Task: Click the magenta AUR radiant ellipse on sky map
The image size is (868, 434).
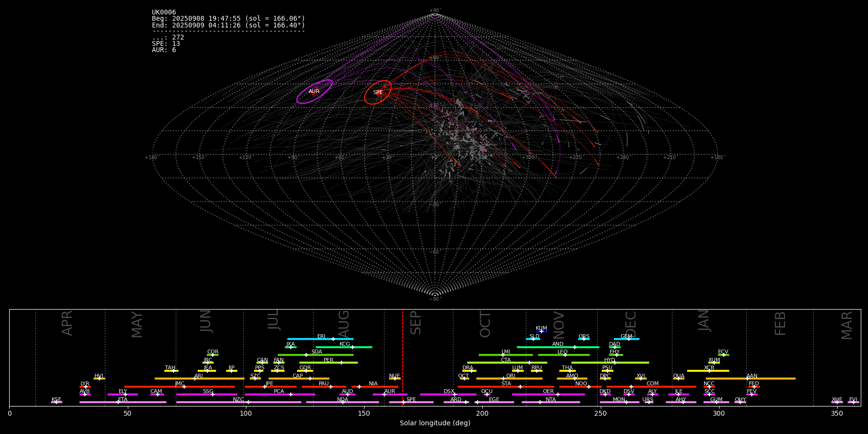Action: click(314, 92)
